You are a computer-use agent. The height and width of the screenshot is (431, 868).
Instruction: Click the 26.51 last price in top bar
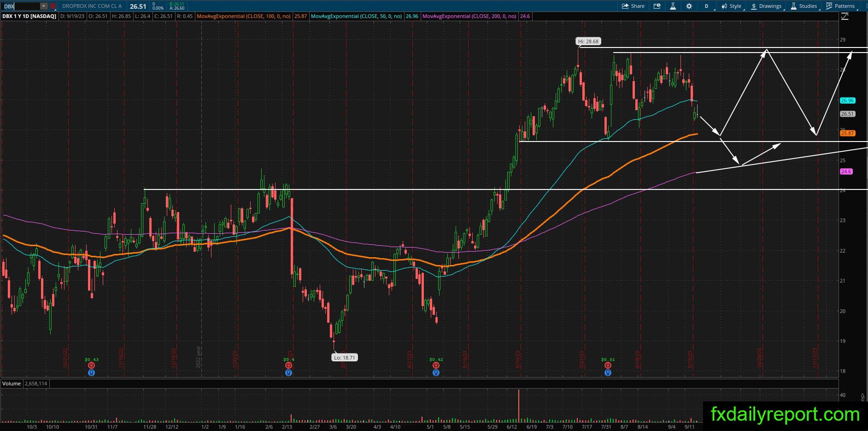(138, 6)
